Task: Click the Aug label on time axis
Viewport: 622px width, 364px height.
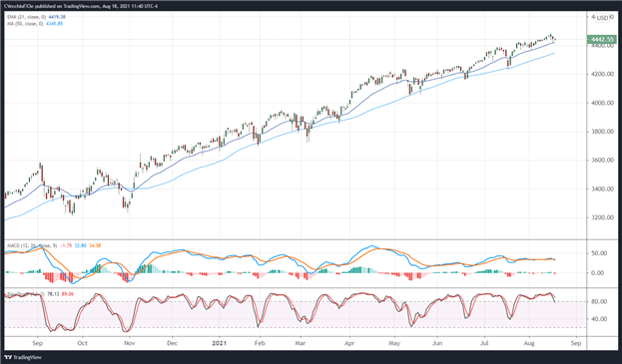Action: tap(528, 343)
